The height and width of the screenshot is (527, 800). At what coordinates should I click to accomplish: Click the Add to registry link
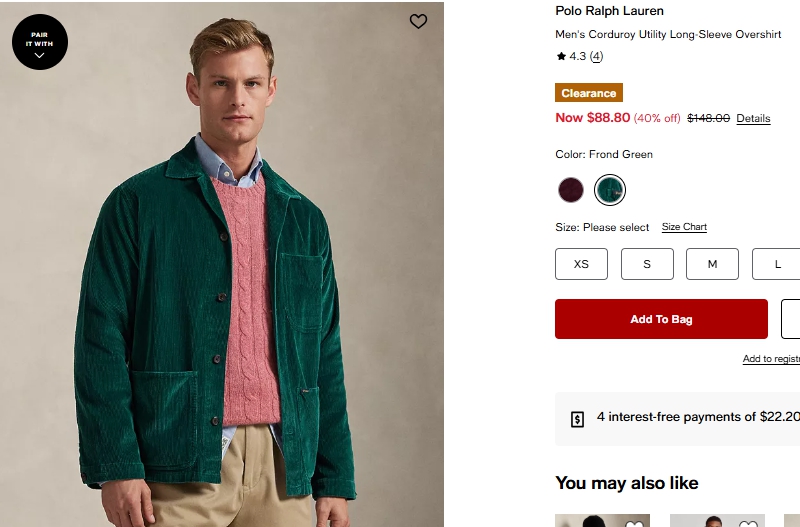(771, 359)
